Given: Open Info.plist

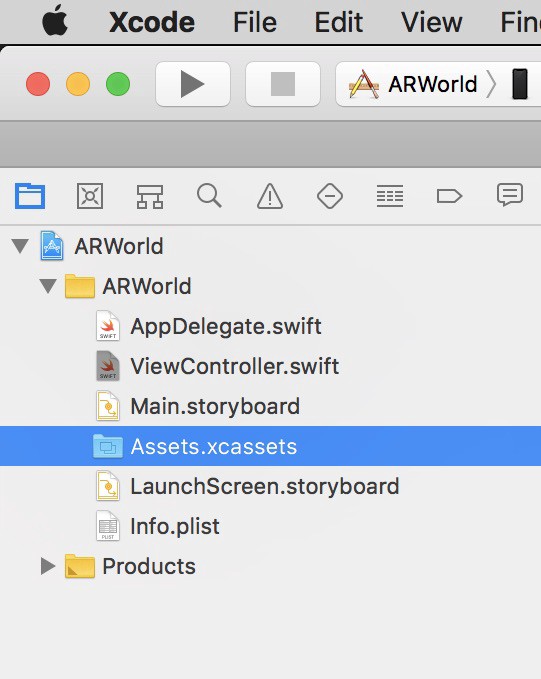Looking at the screenshot, I should pyautogui.click(x=175, y=526).
